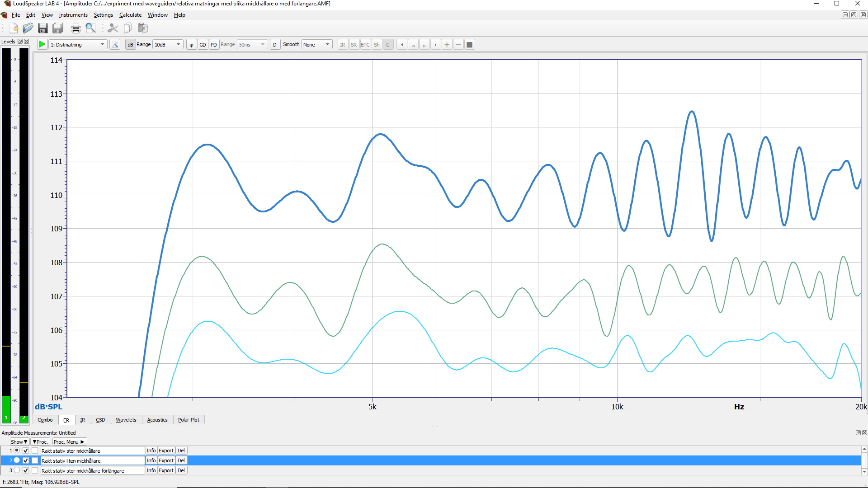The height and width of the screenshot is (488, 868).
Task: Click the SR toolbar button
Action: (354, 44)
